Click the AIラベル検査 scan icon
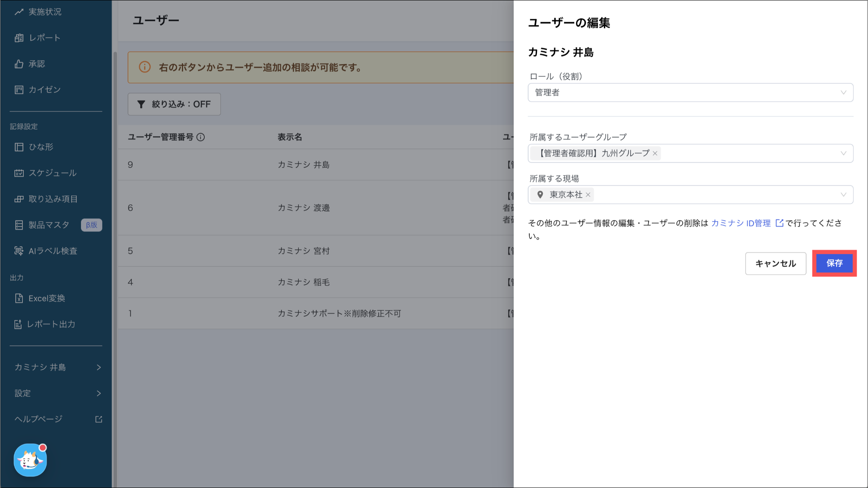The image size is (868, 488). [19, 251]
